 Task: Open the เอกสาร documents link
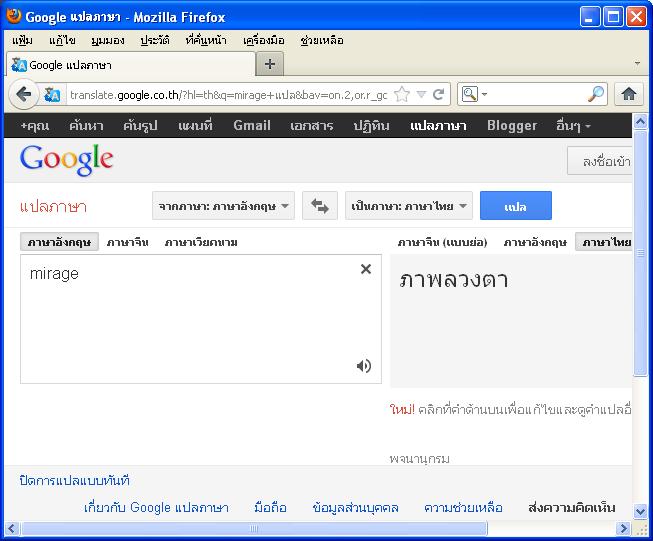(312, 125)
